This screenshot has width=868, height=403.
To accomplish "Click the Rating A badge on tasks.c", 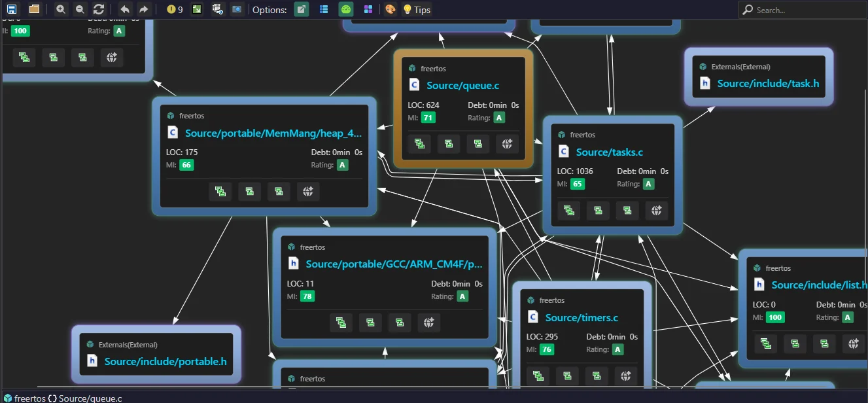I will pos(648,184).
